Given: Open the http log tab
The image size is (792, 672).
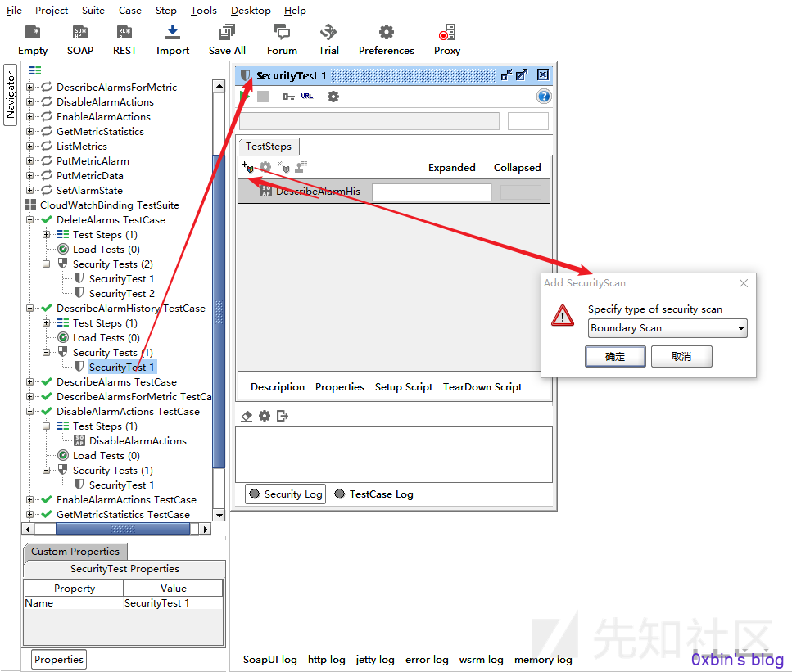Looking at the screenshot, I should tap(326, 660).
